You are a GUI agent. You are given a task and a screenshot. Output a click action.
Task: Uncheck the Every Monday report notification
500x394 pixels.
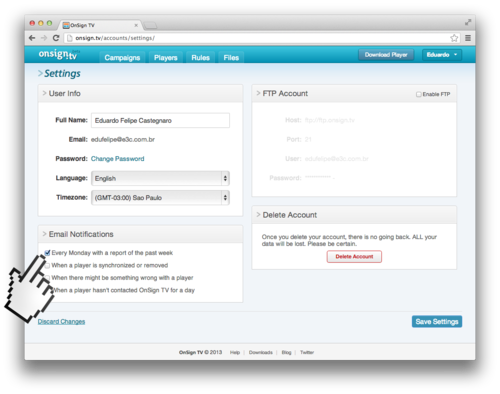47,253
